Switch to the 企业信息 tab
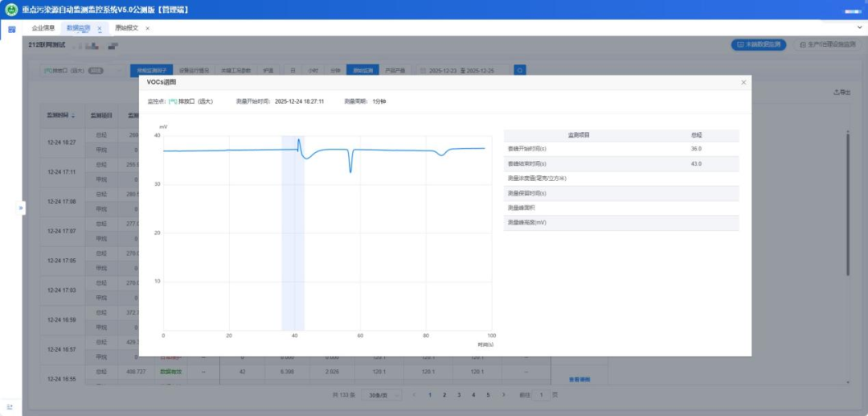Screen dimensions: 868x416 click(43, 28)
